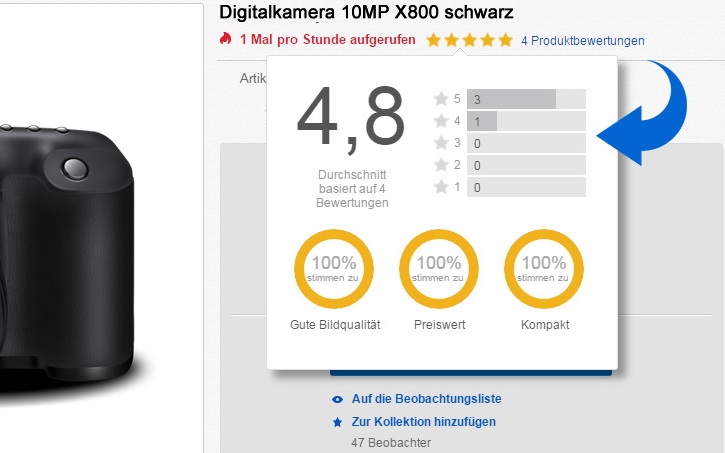This screenshot has height=453, width=725.
Task: Click the Kompakt 100% circle
Action: pos(544,269)
